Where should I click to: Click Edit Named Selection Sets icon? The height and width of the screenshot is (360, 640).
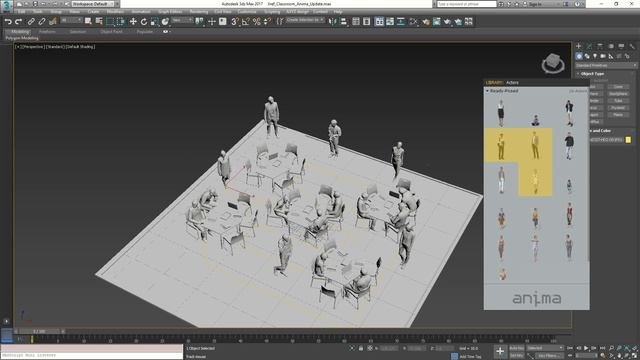(280, 22)
